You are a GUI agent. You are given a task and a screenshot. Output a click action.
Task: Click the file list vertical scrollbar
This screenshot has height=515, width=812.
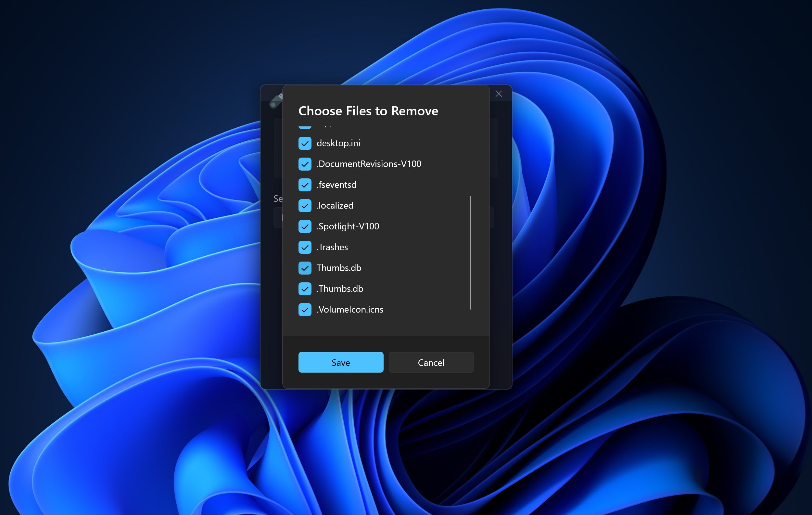[470, 252]
